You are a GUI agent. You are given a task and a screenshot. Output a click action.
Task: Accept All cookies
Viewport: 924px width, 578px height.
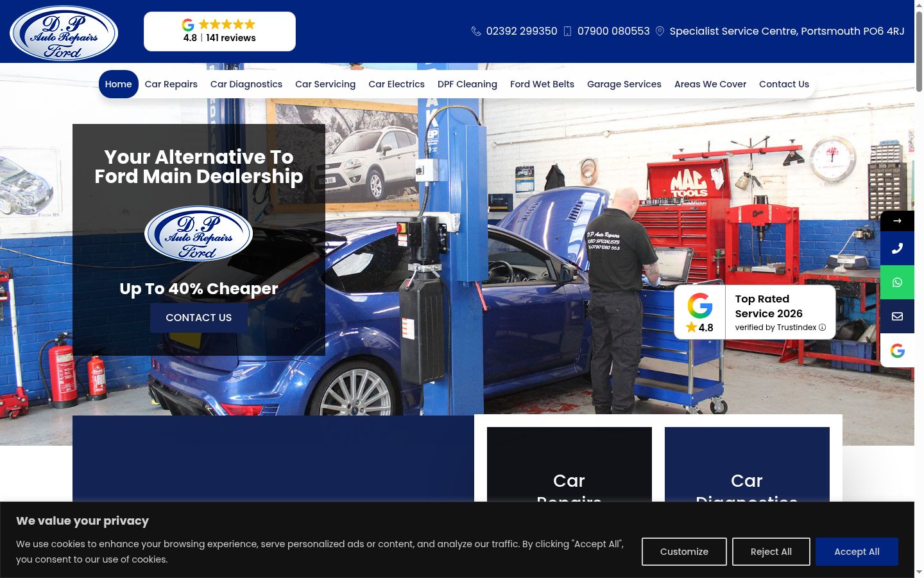[857, 552]
